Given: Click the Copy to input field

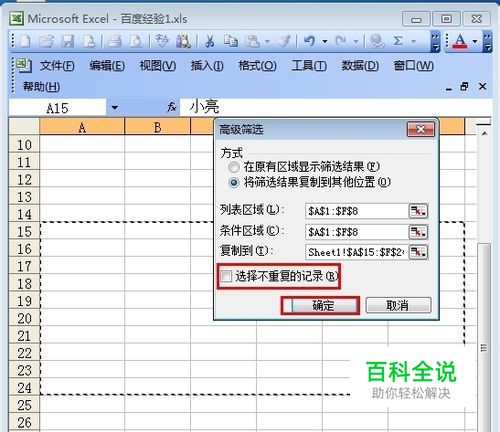Looking at the screenshot, I should point(356,252).
